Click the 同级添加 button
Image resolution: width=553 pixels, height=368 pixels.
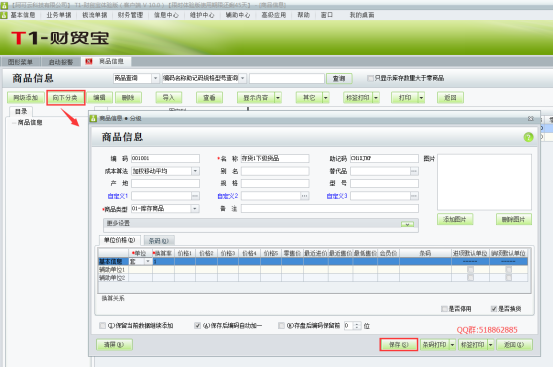tap(26, 98)
